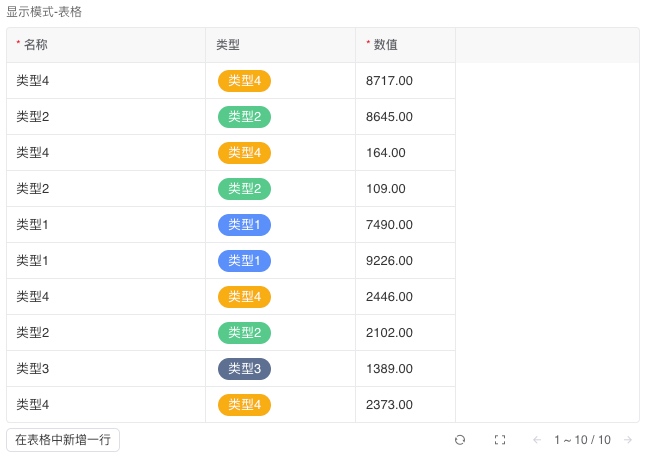Viewport: 647px width, 456px height.
Task: Select the value cell 9226.00
Action: [x=390, y=261]
